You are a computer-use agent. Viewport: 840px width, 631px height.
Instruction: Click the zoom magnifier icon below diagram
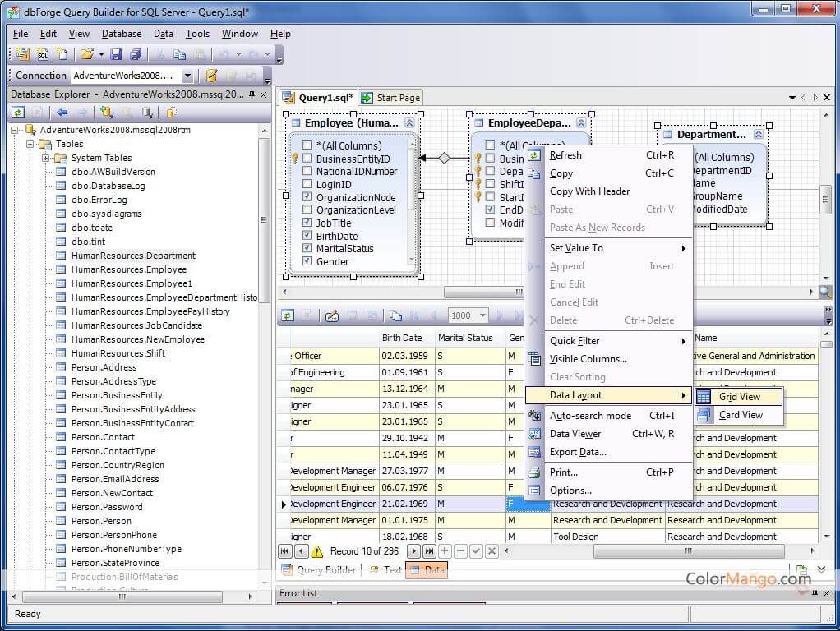[x=825, y=292]
